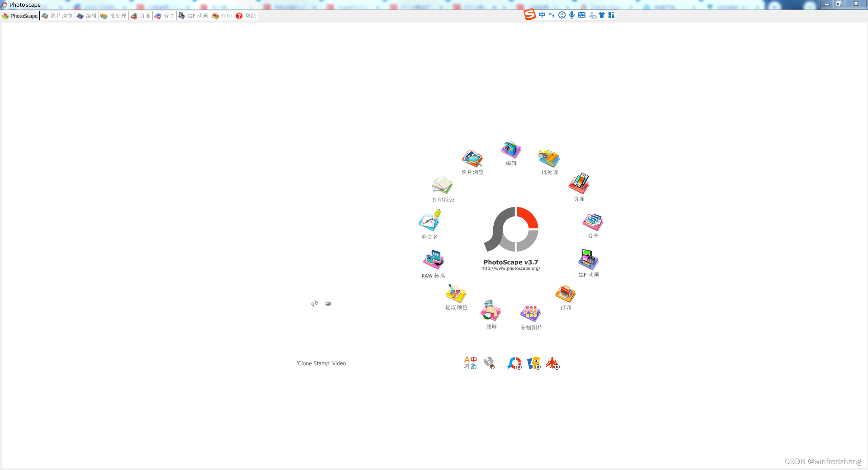Click the blue-yellow face Mac app icon
868x470 pixels.
(x=534, y=363)
